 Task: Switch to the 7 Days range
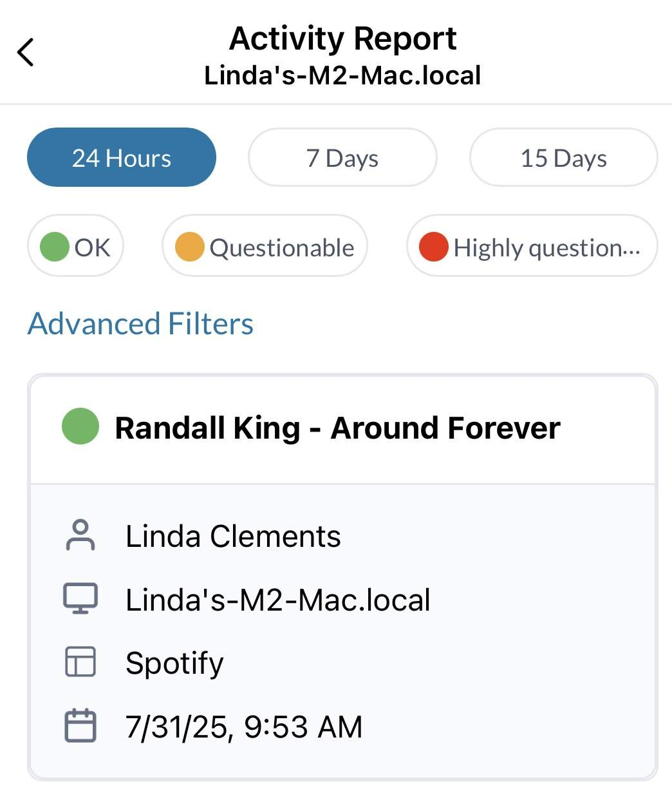click(x=342, y=157)
